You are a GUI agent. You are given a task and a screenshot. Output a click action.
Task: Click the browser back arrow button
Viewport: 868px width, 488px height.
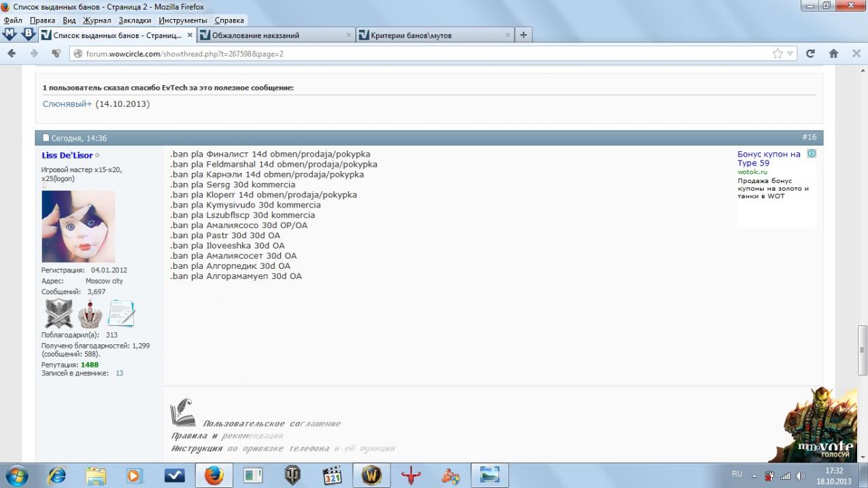[x=12, y=54]
